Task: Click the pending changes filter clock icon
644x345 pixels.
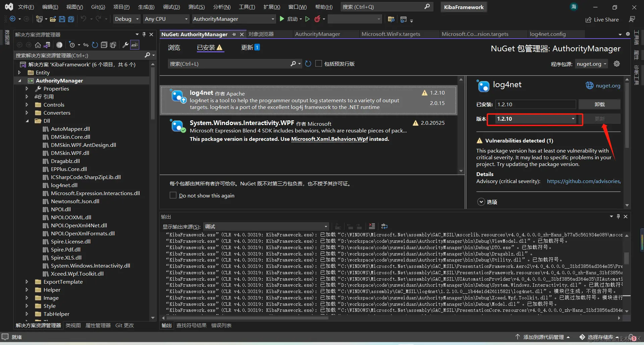Action: click(x=72, y=45)
